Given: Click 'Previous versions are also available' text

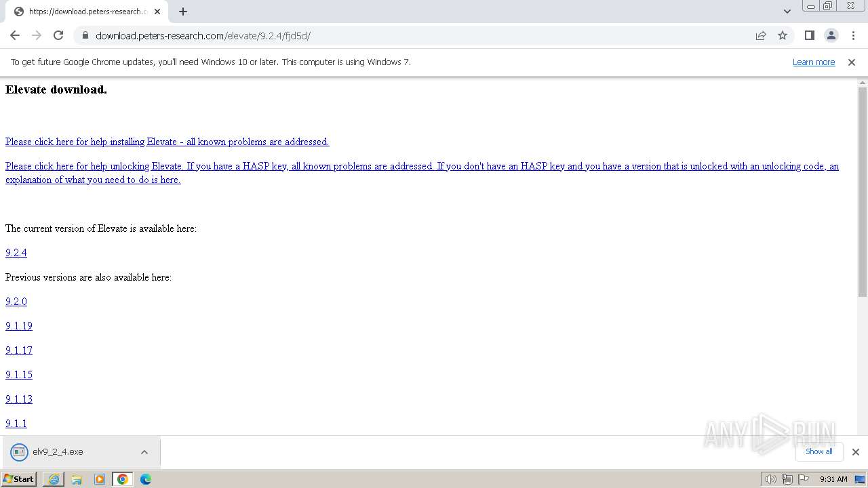Looking at the screenshot, I should coord(88,277).
